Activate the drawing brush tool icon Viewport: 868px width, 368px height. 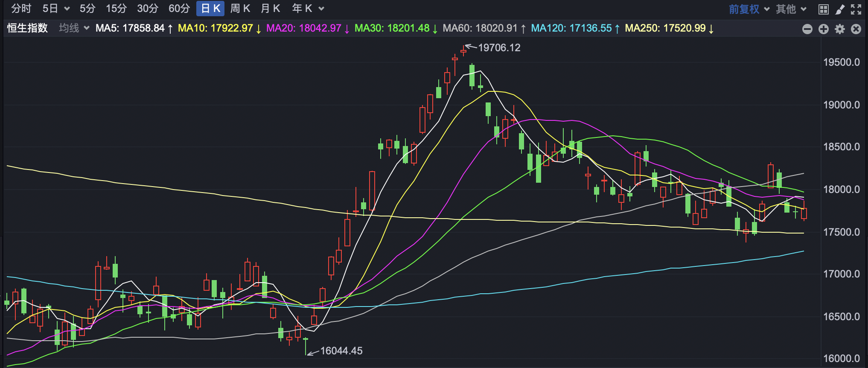(x=840, y=9)
